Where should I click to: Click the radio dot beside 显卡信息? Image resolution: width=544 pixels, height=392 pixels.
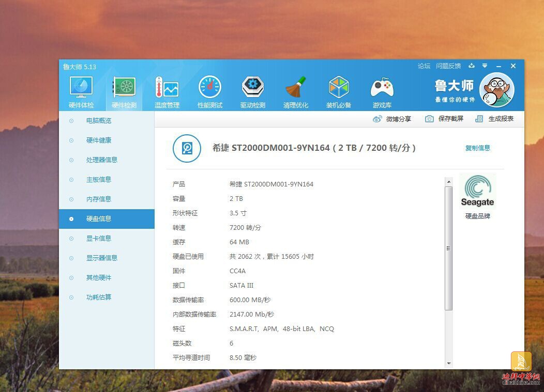(71, 239)
